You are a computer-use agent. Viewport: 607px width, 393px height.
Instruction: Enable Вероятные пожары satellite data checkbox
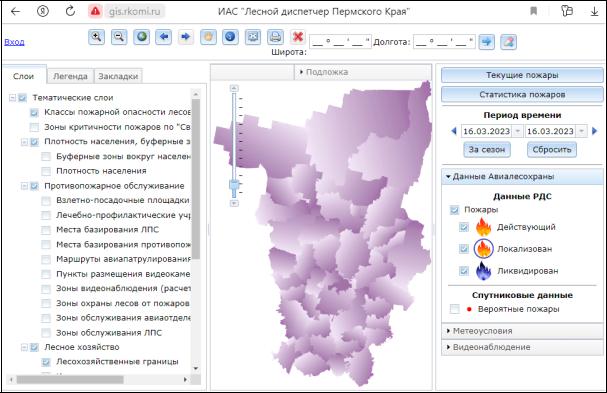[x=454, y=309]
